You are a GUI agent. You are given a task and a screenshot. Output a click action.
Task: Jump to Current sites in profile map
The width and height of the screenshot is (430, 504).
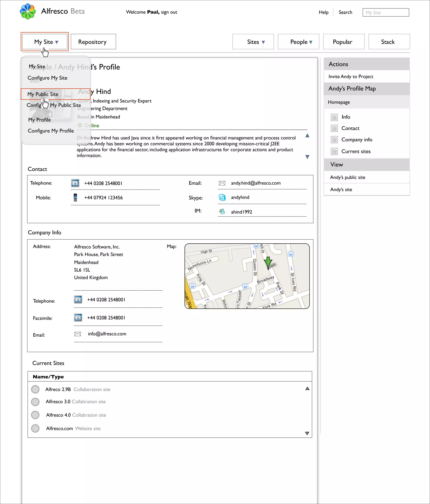tap(356, 151)
